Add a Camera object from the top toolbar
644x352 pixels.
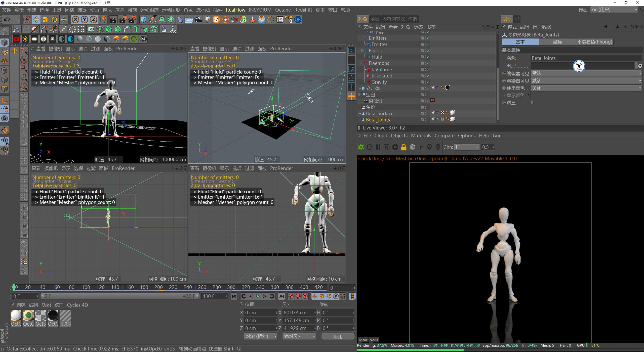(x=198, y=19)
